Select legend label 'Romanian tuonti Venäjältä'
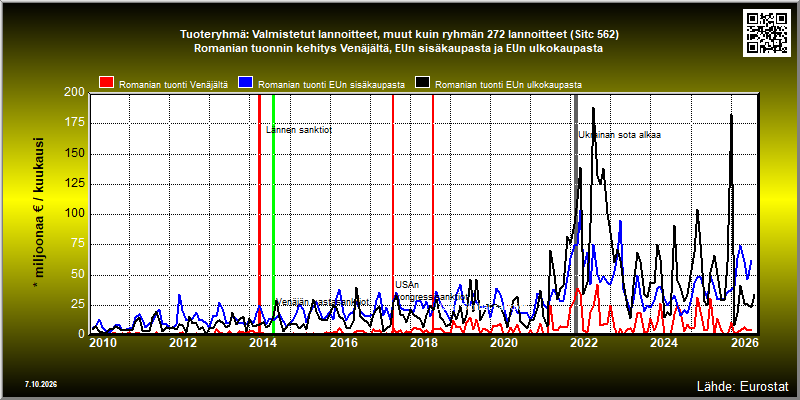This screenshot has height=400, width=800. [173, 85]
